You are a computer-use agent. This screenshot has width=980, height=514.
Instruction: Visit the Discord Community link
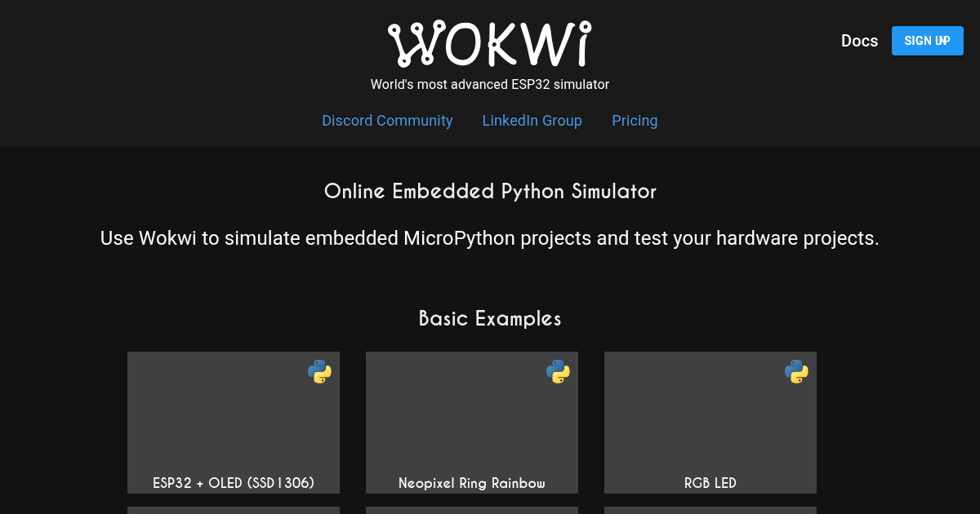387,121
